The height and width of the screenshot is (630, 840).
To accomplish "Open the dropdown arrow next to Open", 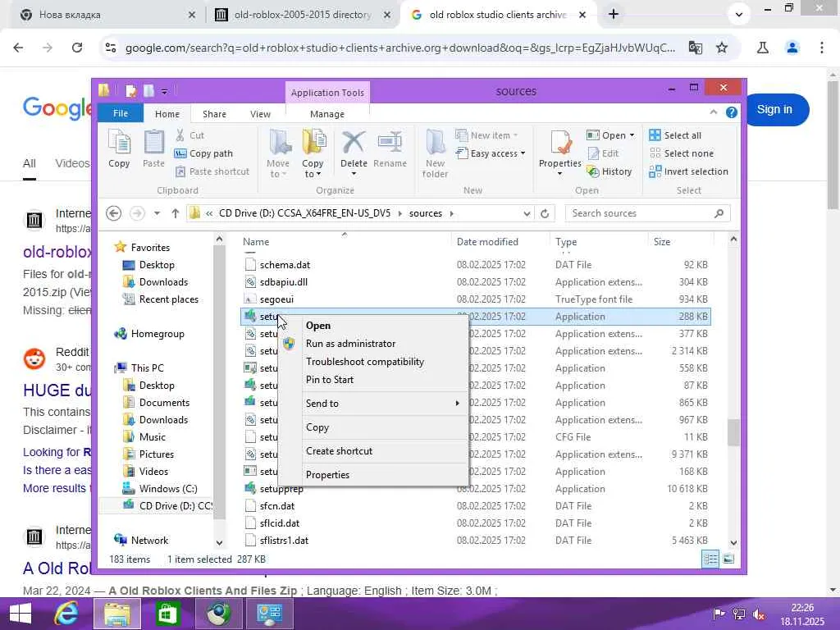I will click(x=632, y=135).
